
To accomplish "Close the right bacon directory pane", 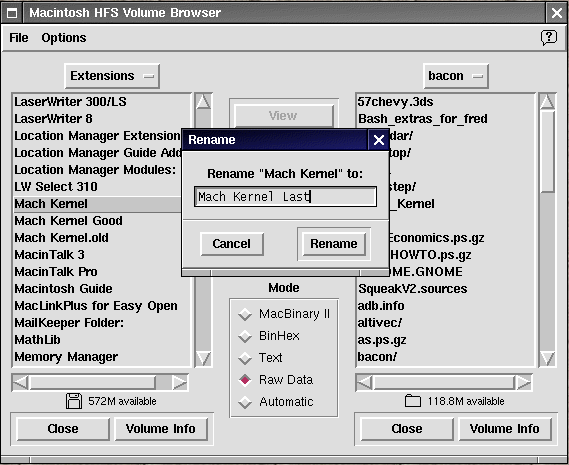I will pyautogui.click(x=407, y=429).
